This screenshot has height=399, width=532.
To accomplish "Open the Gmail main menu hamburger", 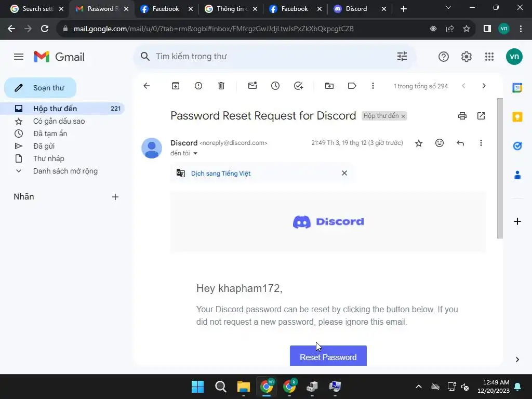I will pyautogui.click(x=19, y=57).
